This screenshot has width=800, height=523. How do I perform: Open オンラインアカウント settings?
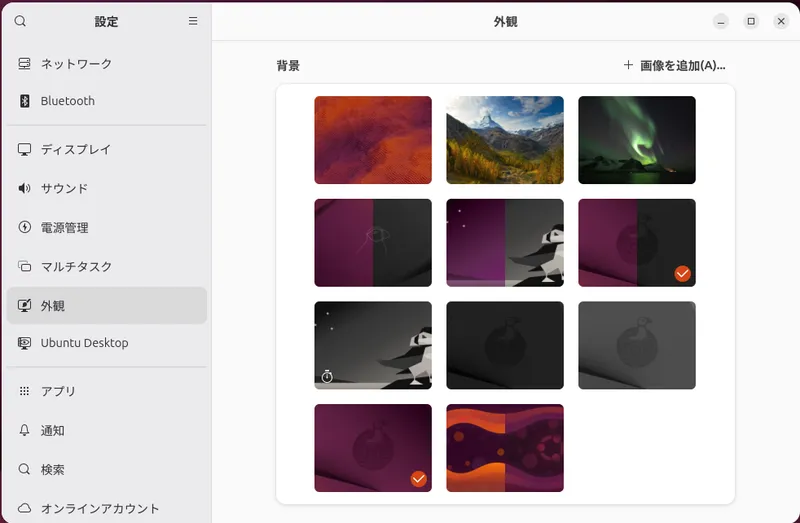pyautogui.click(x=107, y=508)
